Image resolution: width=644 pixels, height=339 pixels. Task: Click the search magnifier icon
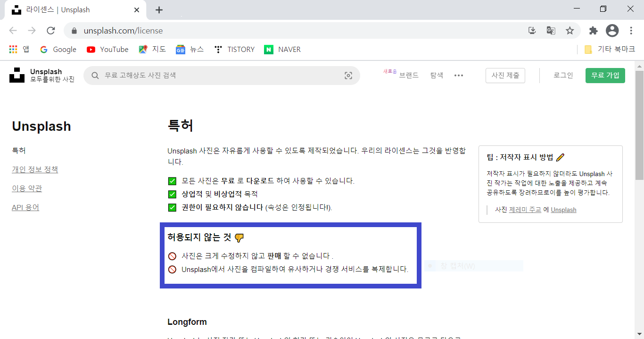pos(95,76)
